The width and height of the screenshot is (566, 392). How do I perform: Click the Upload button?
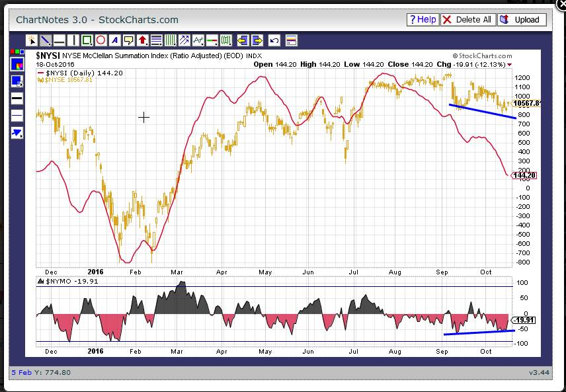(x=522, y=20)
